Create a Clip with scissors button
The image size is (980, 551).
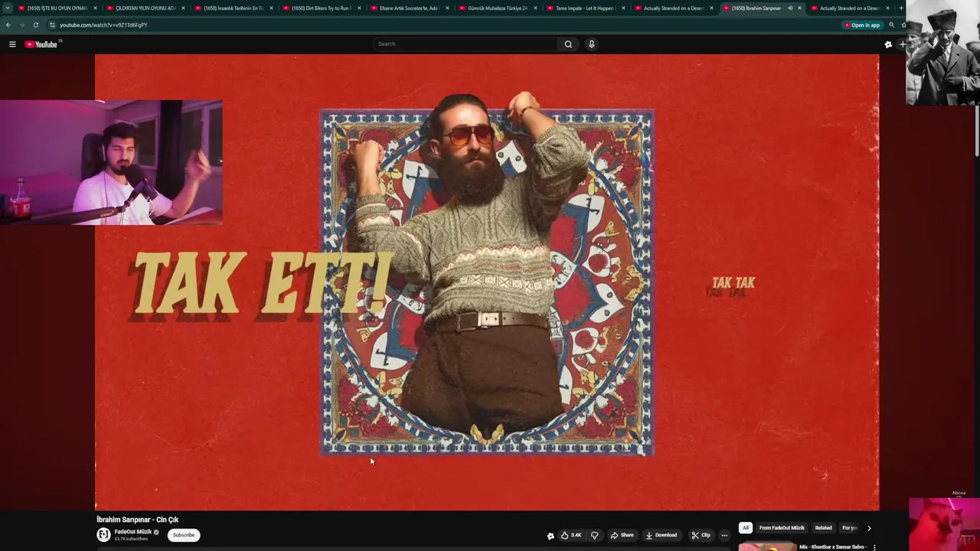click(x=701, y=535)
